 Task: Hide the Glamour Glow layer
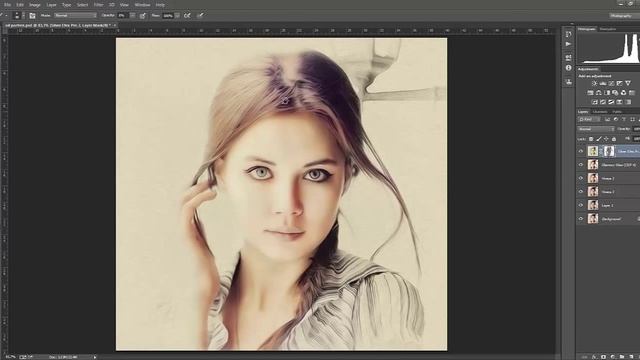pyautogui.click(x=581, y=164)
